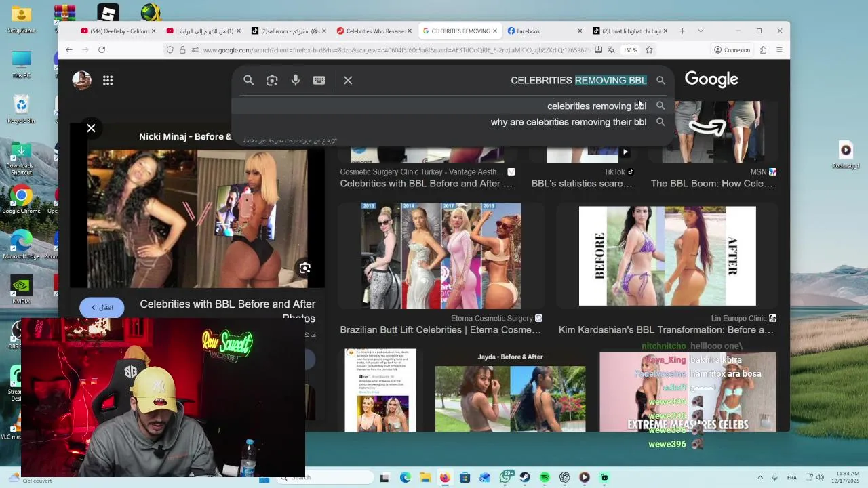Image resolution: width=868 pixels, height=488 pixels.
Task: Open the 'Jayda - Before & After' thumbnail
Action: point(510,392)
